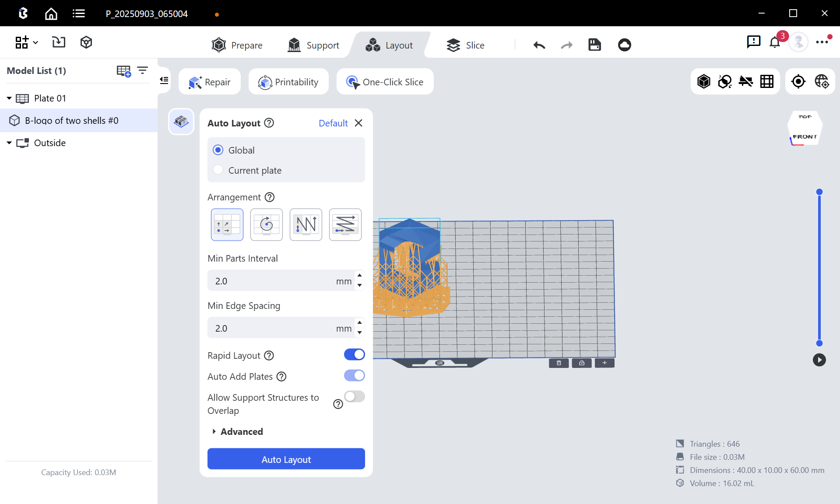Collapse the Outside tree node
840x504 pixels.
click(9, 143)
